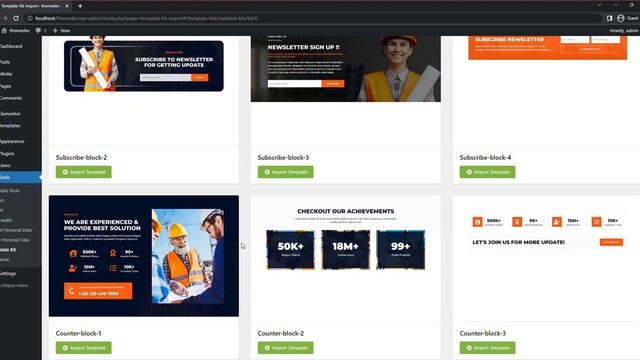640x360 pixels.
Task: Open the tab search dropdown chevron
Action: pos(599,5)
